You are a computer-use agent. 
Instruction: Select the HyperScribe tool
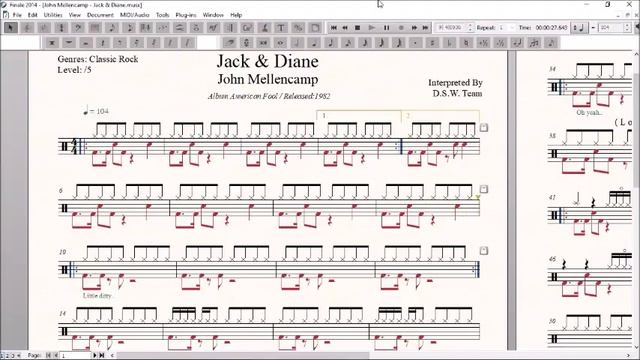(x=146, y=28)
